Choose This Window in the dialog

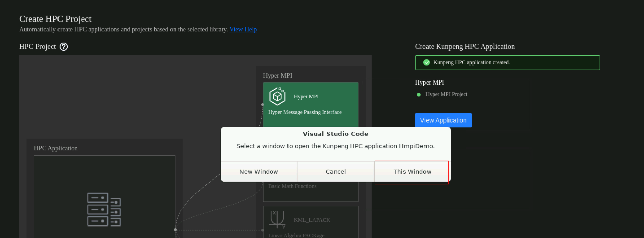pyautogui.click(x=412, y=171)
